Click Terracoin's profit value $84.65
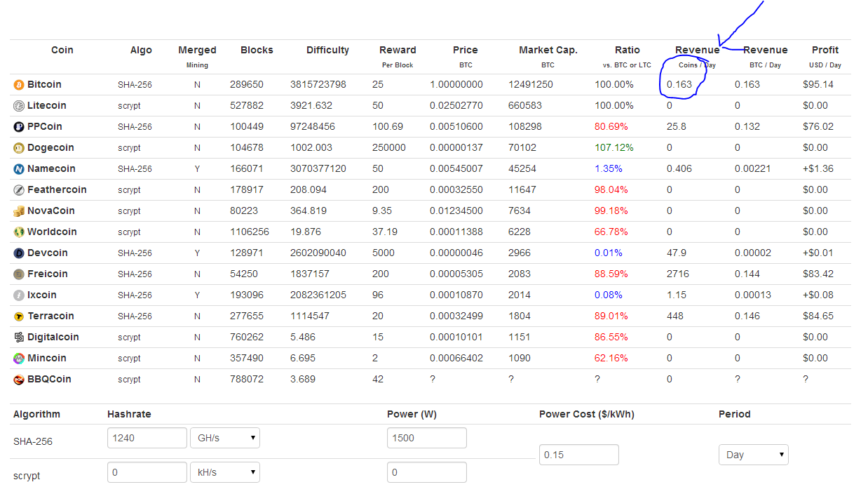 tap(818, 316)
